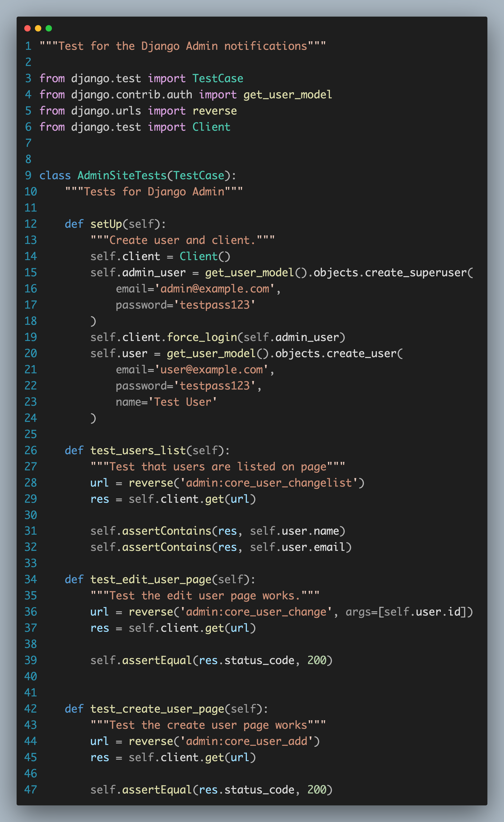The height and width of the screenshot is (822, 504).
Task: Click the green window control dot
Action: coord(49,28)
